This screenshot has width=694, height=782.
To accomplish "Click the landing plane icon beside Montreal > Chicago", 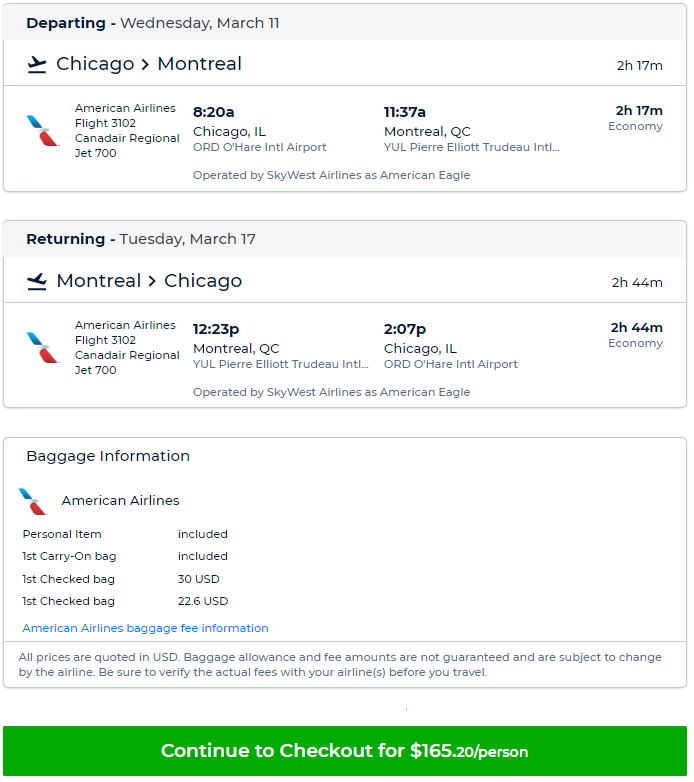I will click(x=37, y=282).
